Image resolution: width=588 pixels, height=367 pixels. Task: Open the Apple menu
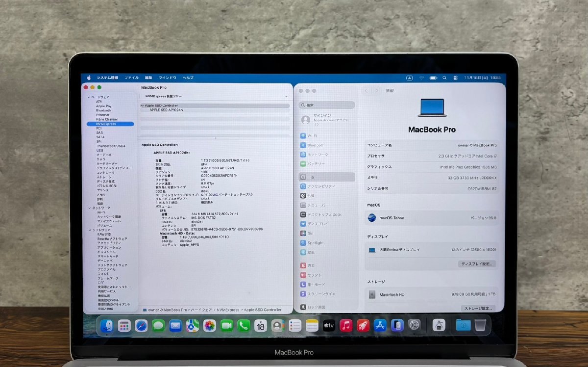[x=89, y=78]
